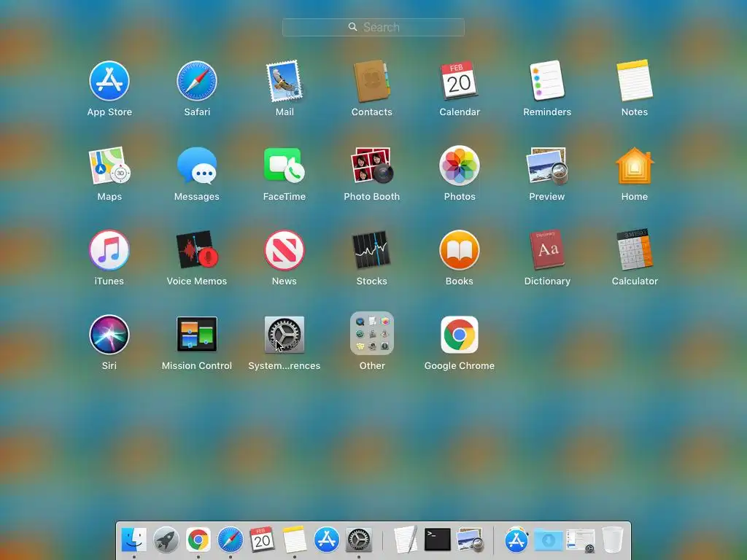
Task: Open the Contacts app
Action: click(371, 81)
